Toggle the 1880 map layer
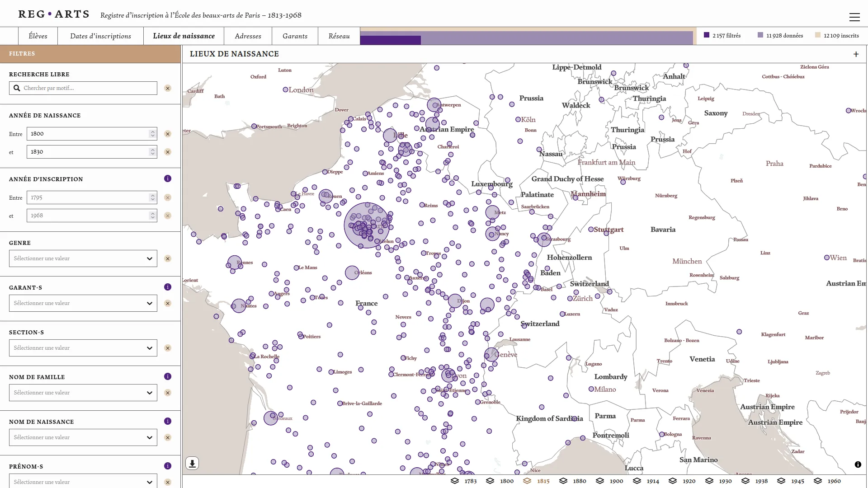The width and height of the screenshot is (868, 488). (x=572, y=481)
